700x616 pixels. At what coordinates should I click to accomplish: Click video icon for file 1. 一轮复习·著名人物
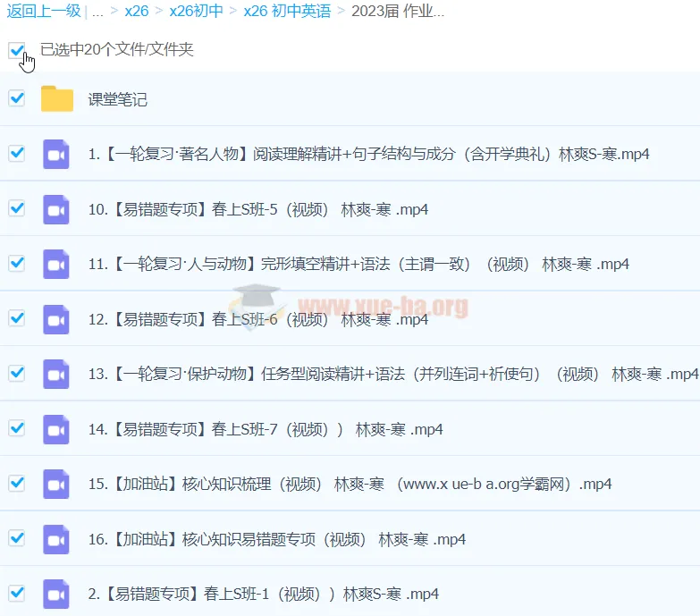click(56, 154)
